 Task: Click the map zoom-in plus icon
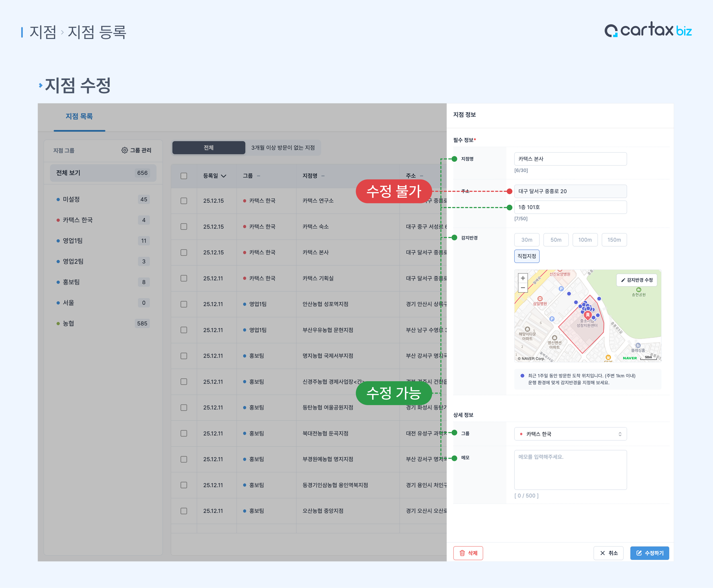pos(523,278)
